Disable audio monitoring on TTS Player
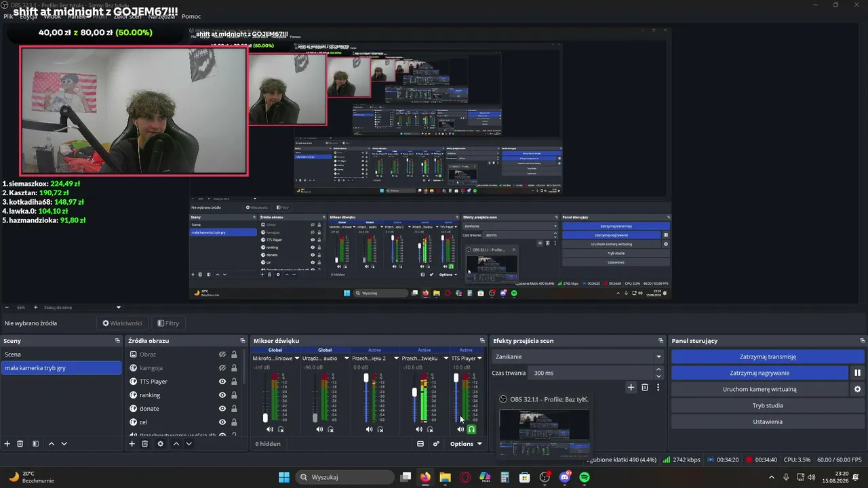This screenshot has height=488, width=868. (472, 429)
